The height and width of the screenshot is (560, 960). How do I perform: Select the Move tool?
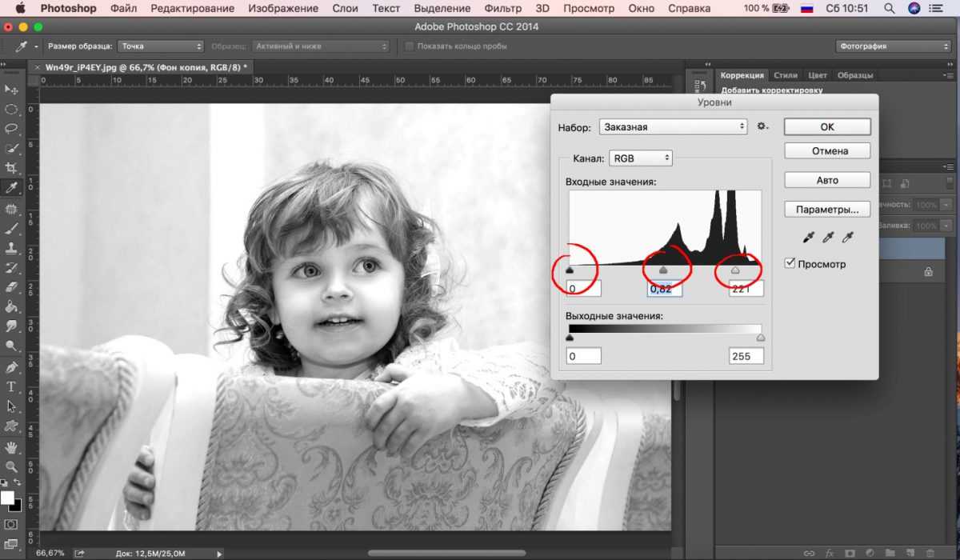(x=11, y=89)
